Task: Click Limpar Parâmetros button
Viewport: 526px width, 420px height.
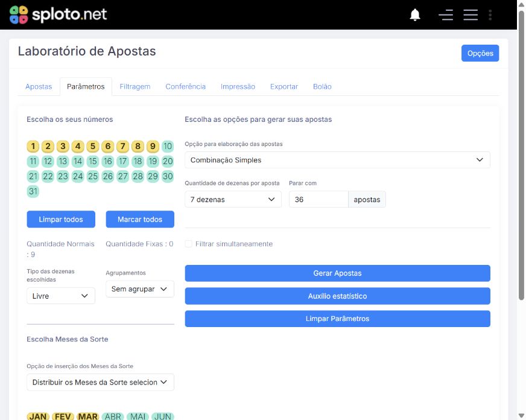Action: pos(337,319)
